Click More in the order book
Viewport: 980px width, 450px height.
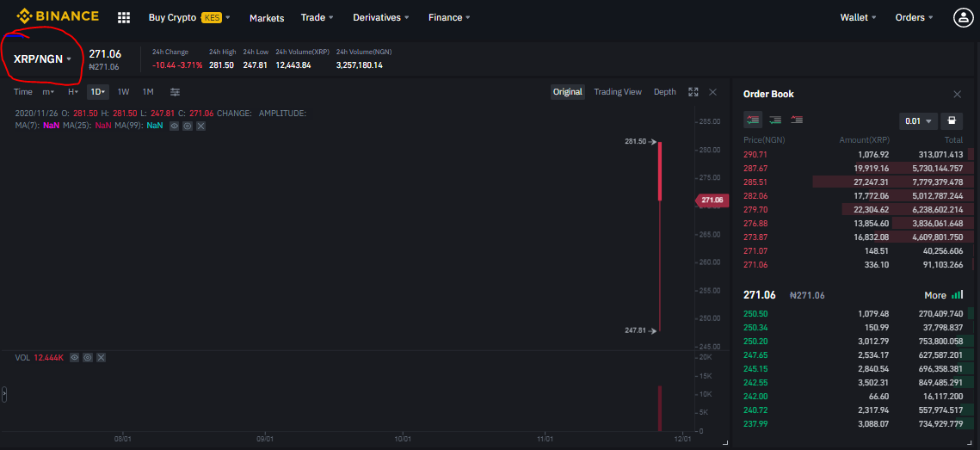[x=935, y=295]
